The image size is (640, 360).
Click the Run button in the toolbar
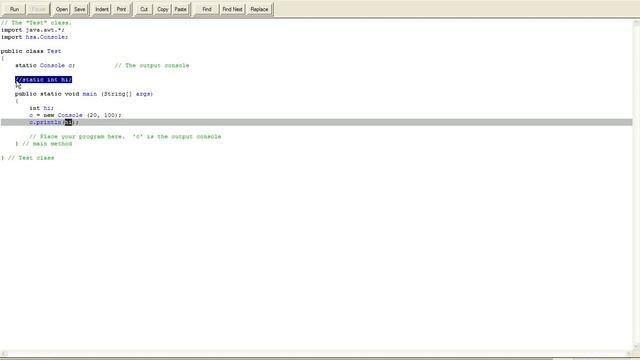pos(14,9)
